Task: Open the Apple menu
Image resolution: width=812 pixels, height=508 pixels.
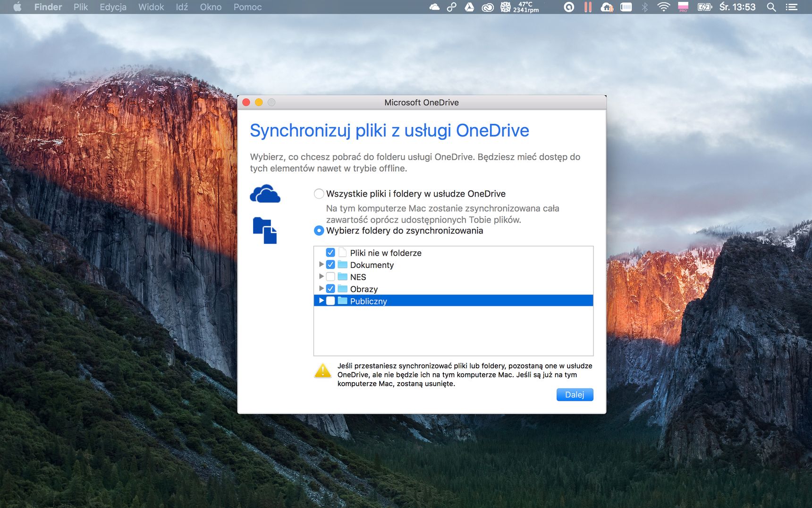Action: tap(17, 7)
